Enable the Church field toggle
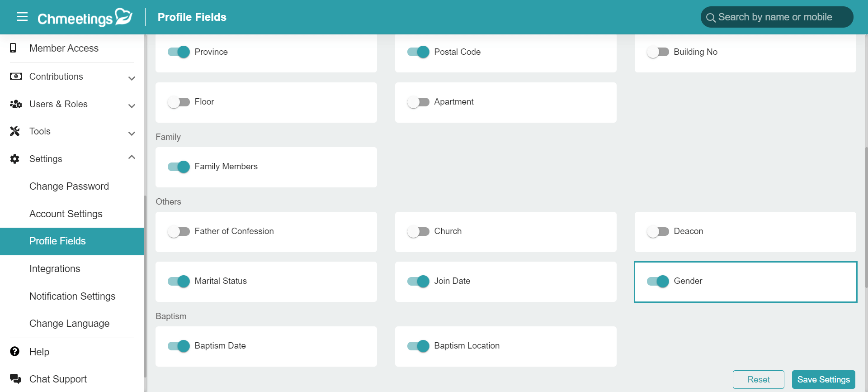 click(x=418, y=231)
